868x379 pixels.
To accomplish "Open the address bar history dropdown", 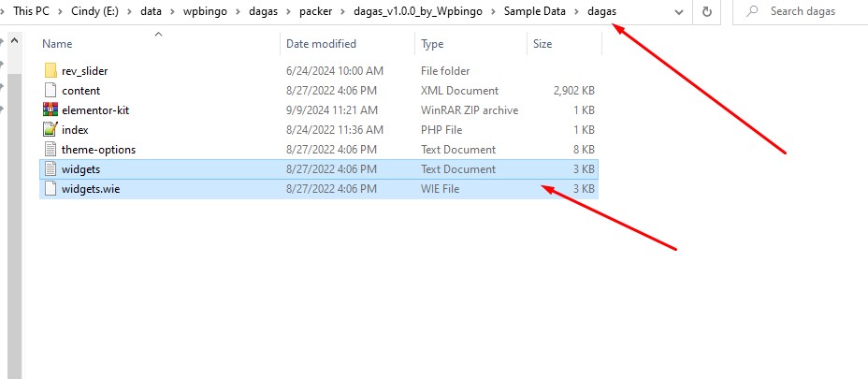I will tap(680, 11).
